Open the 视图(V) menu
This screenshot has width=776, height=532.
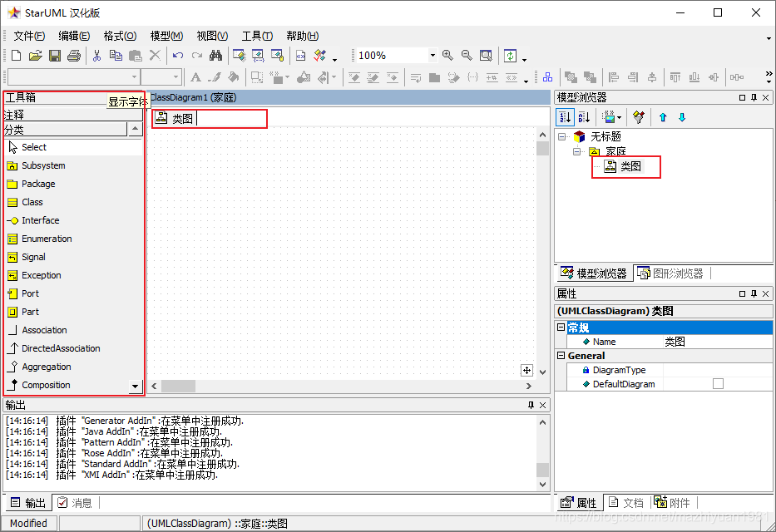coord(212,36)
